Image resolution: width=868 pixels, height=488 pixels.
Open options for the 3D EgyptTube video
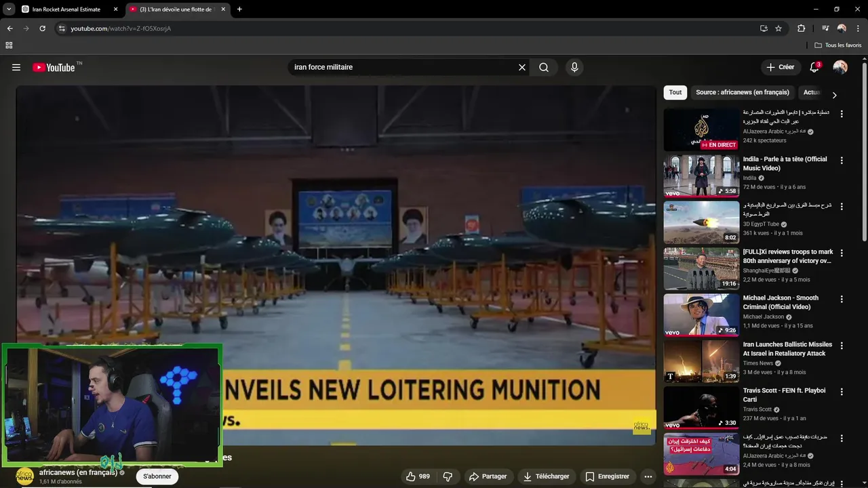842,207
